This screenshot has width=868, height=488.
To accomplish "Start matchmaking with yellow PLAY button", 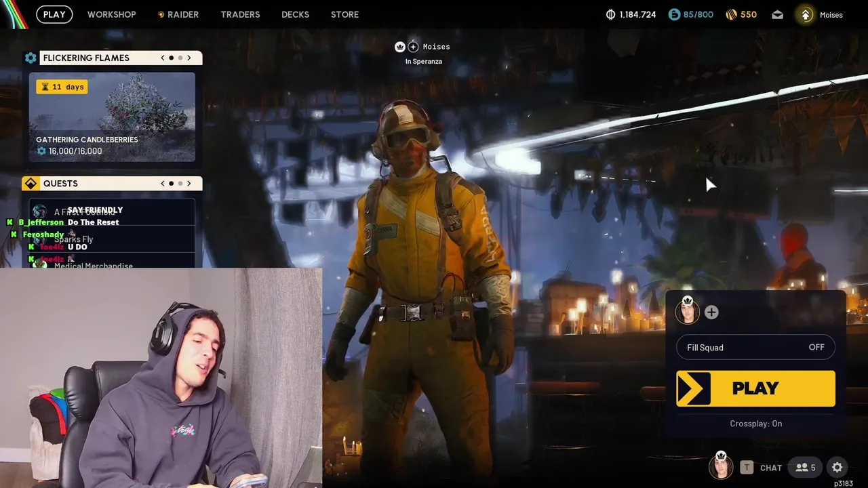I will coord(755,388).
